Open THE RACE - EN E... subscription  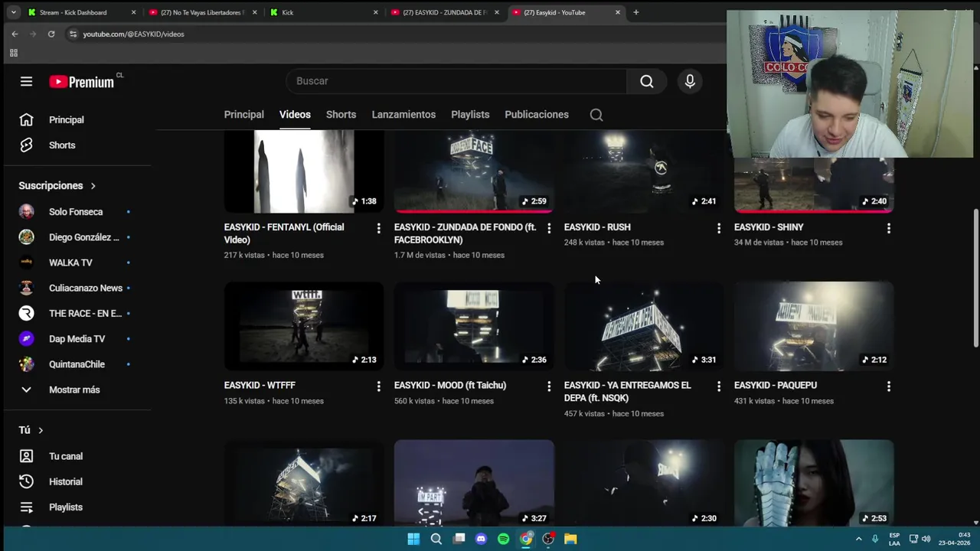pos(75,314)
